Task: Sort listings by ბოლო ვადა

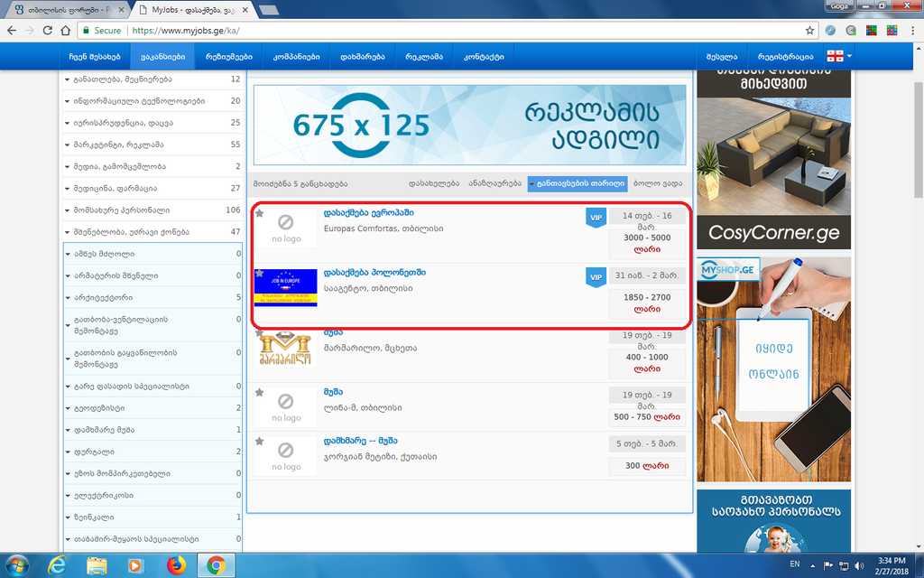Action: tap(658, 183)
